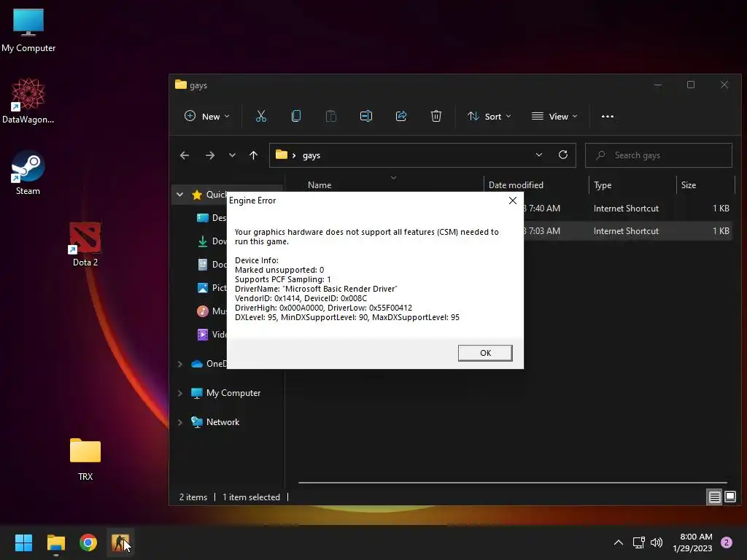Open the View dropdown
This screenshot has width=747, height=560.
pyautogui.click(x=554, y=116)
